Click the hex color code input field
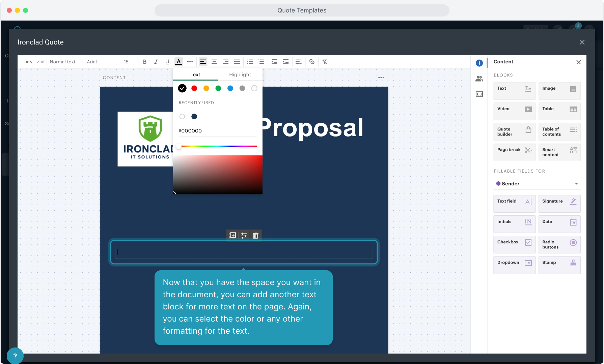Screen dimensions: 604x364 coord(217,131)
